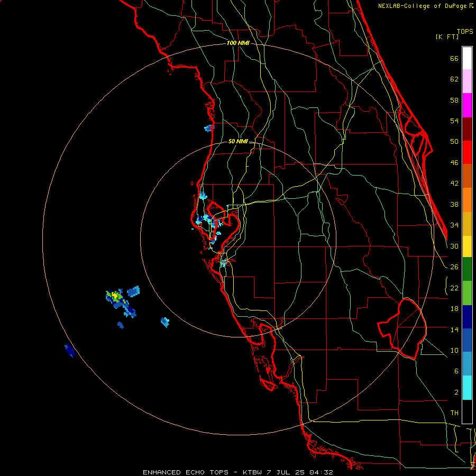Select the maroon legend swatch above 50
The width and height of the screenshot is (476, 476).
467,129
